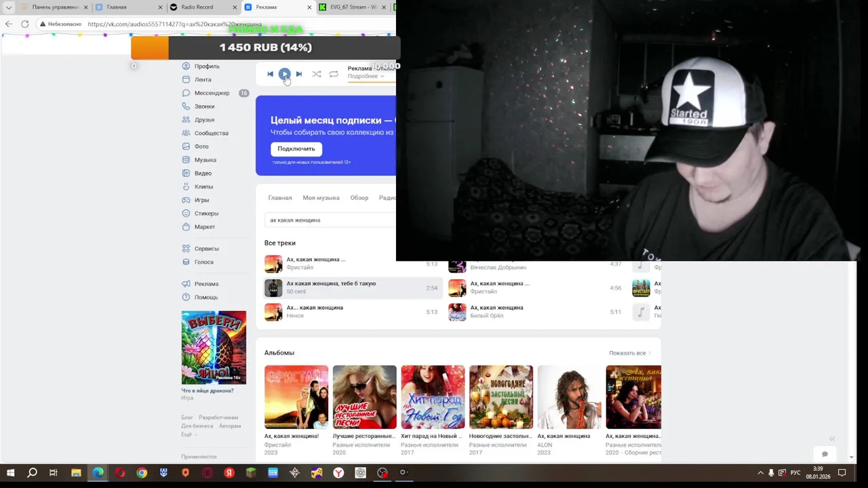Open the browser tab list chevron

tap(9, 7)
